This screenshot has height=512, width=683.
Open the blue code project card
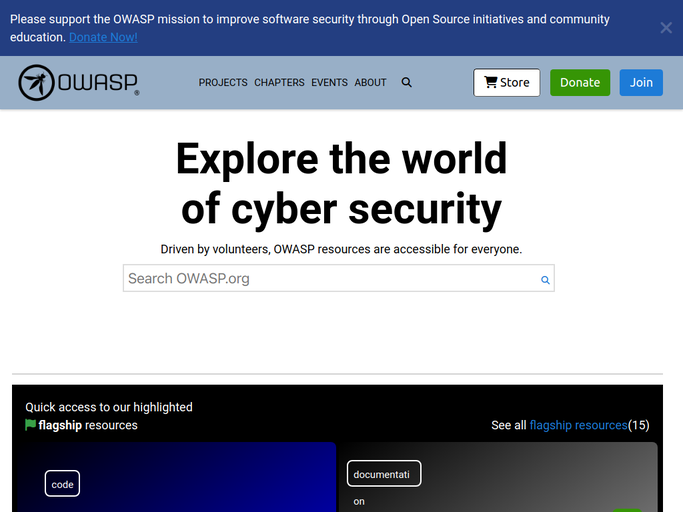177,477
